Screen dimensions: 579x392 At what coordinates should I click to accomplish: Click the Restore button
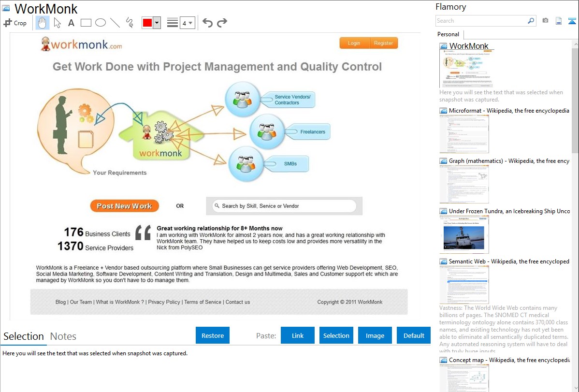[x=213, y=335]
